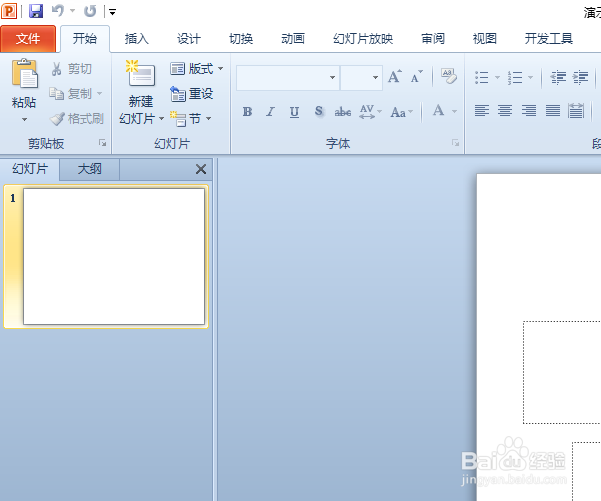Image resolution: width=601 pixels, height=501 pixels.
Task: Click the 剪切 (Cut) scissors button
Action: [72, 69]
